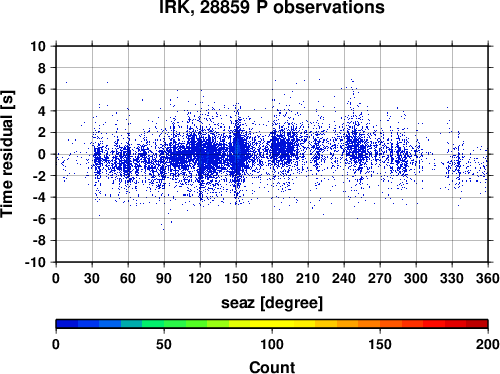Click the y-axis tick label -10
Viewport: 500px width, 374px height.
tap(35, 262)
